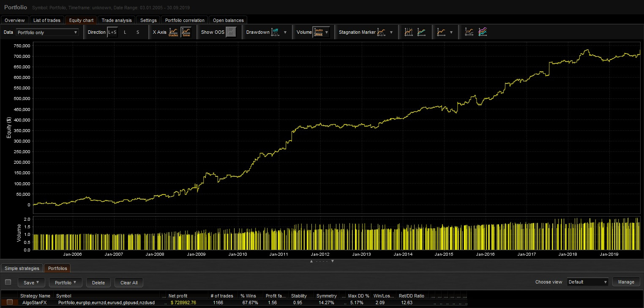Click the multi-colored stacked lines chart icon

482,32
